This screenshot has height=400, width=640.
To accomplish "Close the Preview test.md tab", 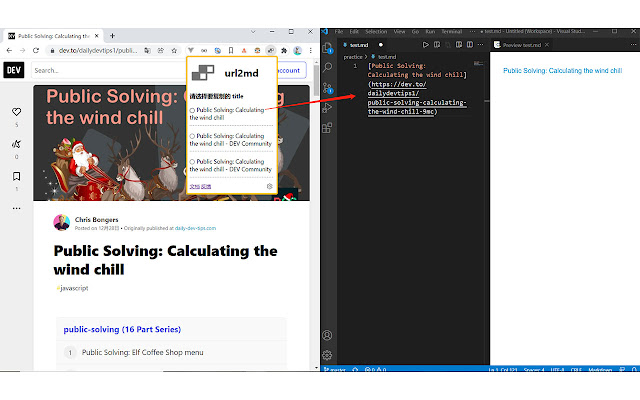I will click(x=547, y=45).
